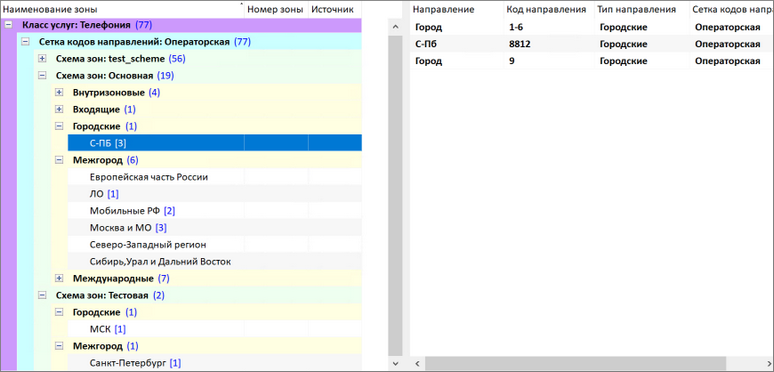Expand the Входящие group
The width and height of the screenshot is (774, 372).
(x=59, y=109)
